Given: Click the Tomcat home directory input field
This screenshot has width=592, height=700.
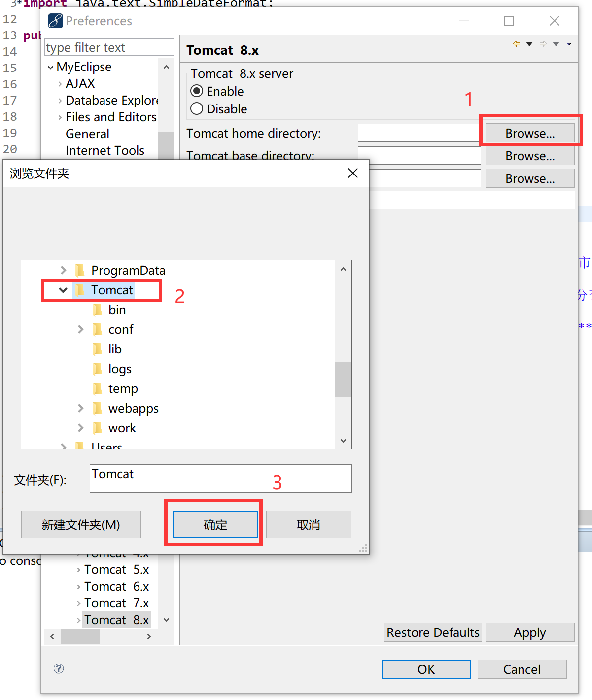Looking at the screenshot, I should pyautogui.click(x=419, y=133).
